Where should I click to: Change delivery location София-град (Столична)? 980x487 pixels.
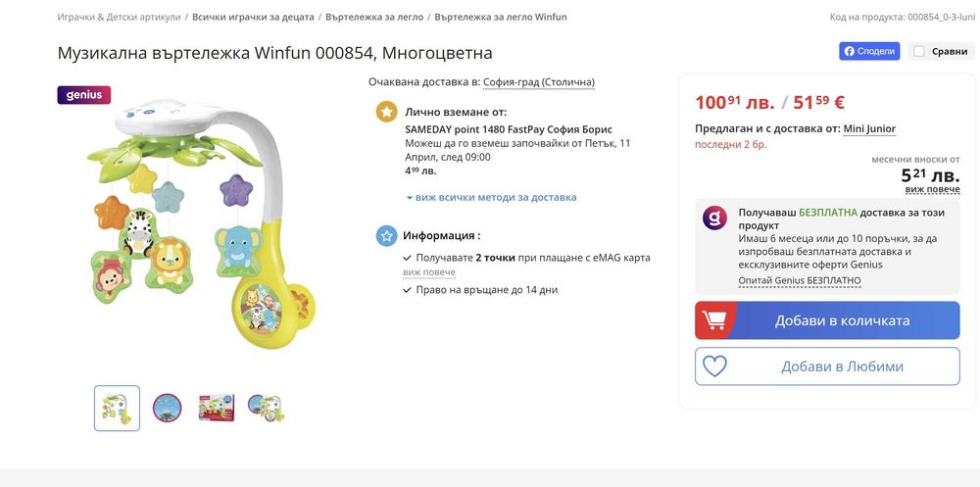538,82
